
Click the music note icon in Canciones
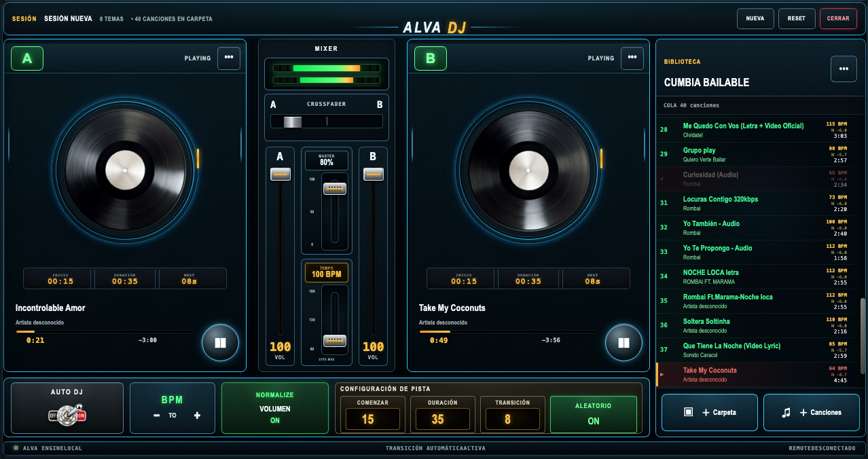786,412
